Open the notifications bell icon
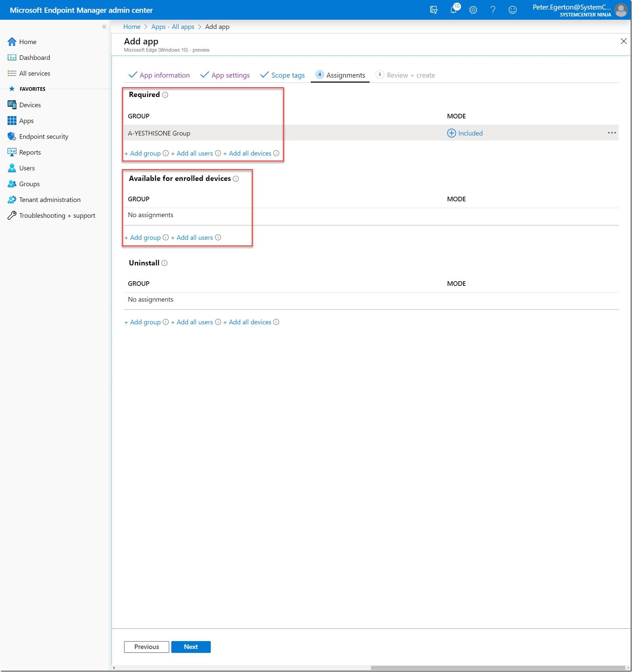The height and width of the screenshot is (672, 632). coord(453,10)
